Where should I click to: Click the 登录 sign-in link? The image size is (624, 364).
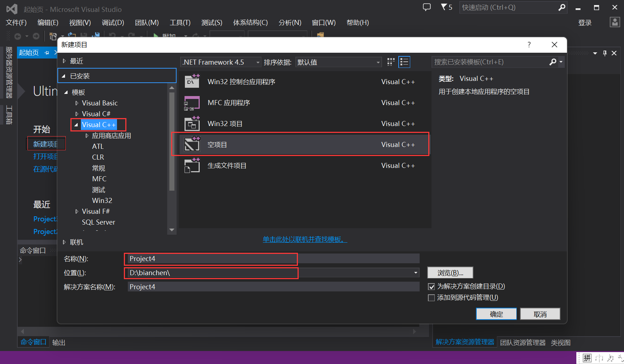585,23
